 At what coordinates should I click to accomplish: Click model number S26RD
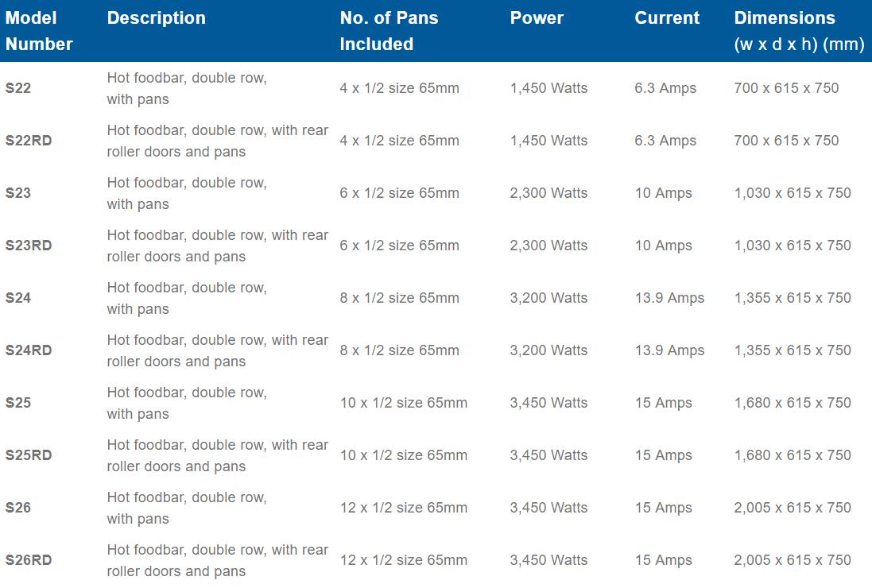29,560
